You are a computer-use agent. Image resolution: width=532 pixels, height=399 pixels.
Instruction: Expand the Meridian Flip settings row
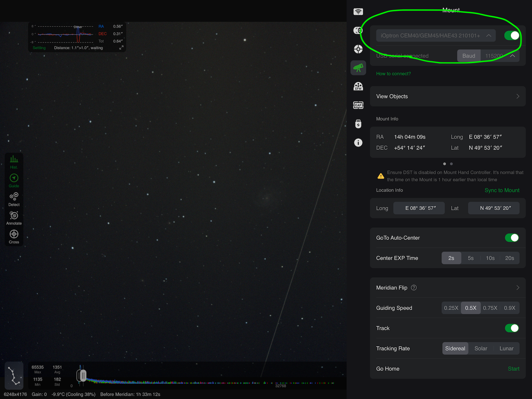coord(448,287)
